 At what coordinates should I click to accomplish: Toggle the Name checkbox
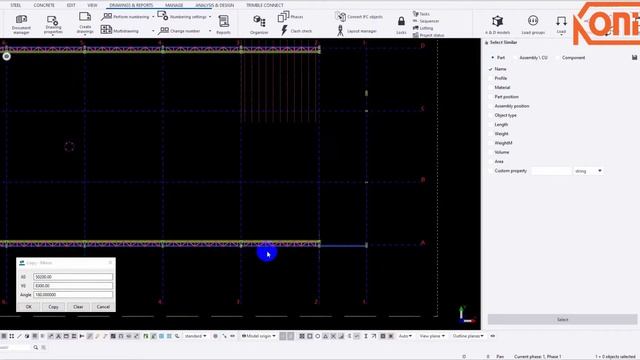click(491, 69)
